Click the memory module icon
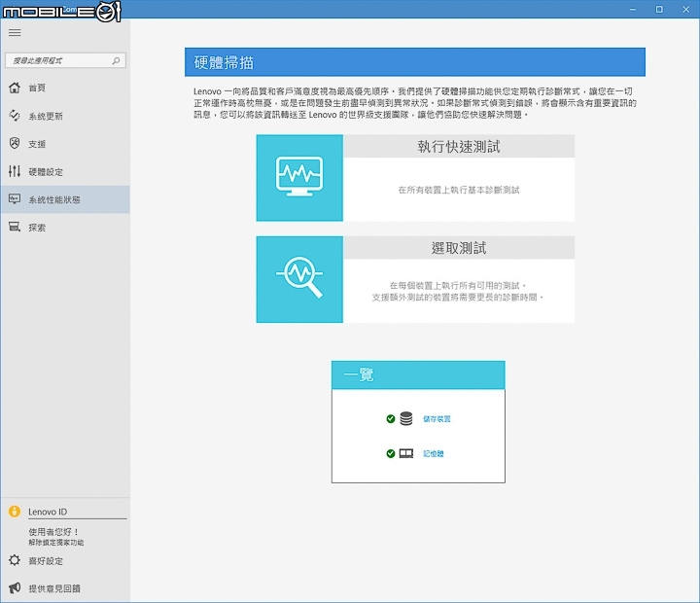The width and height of the screenshot is (700, 603). [x=406, y=453]
